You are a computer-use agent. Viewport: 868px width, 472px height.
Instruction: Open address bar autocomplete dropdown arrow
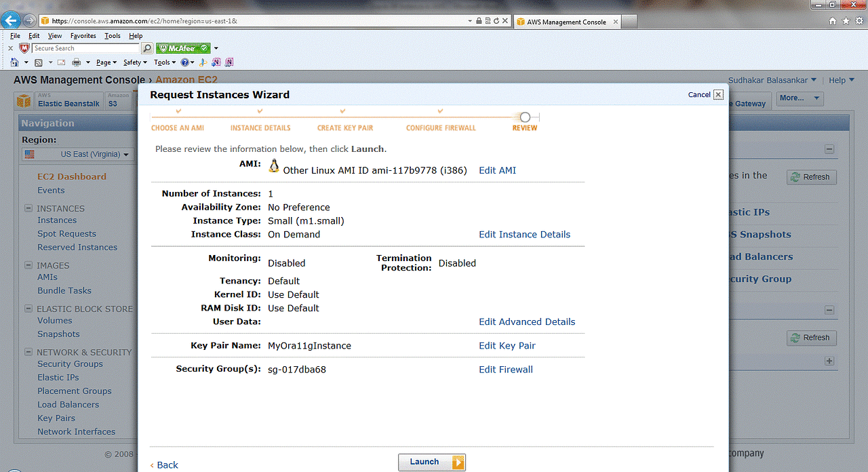pos(471,21)
